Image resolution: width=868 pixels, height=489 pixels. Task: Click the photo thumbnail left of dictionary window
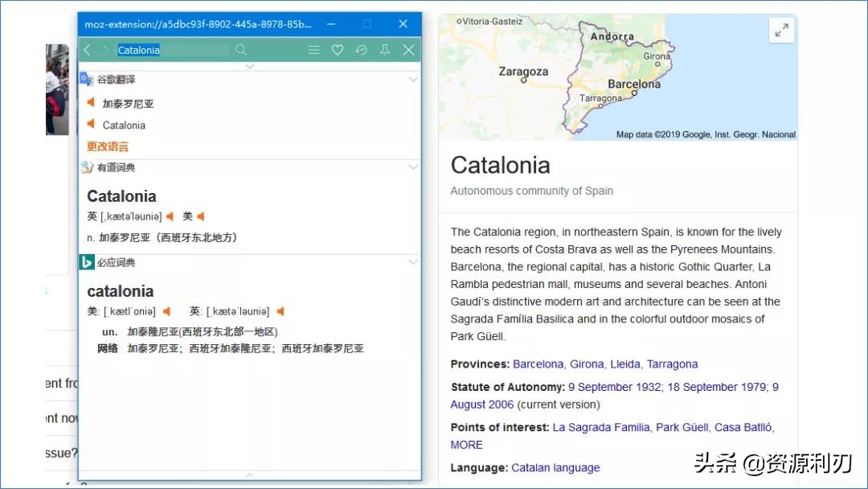pos(57,90)
